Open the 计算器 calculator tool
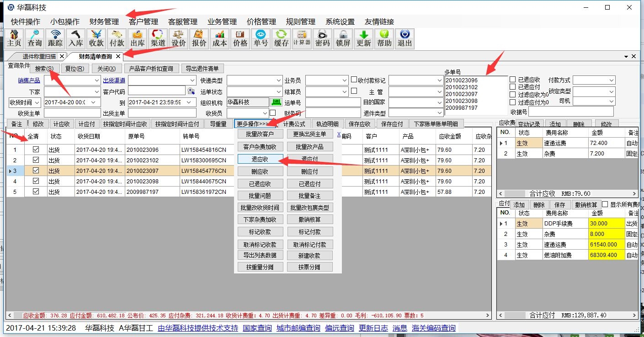The image size is (644, 337). pyautogui.click(x=302, y=38)
